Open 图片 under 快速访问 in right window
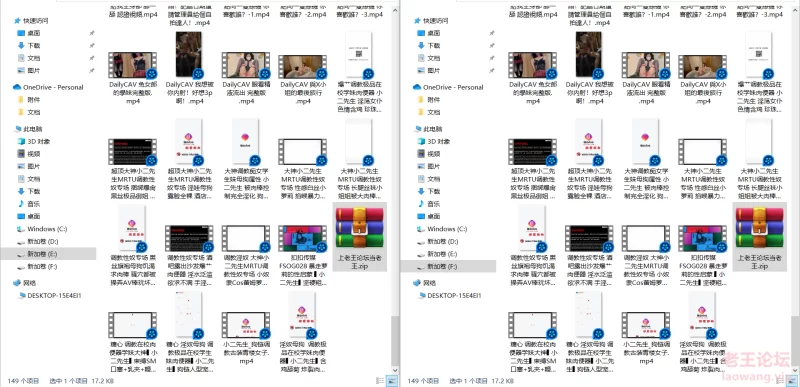Screen dimensions: 800x387 pos(429,70)
